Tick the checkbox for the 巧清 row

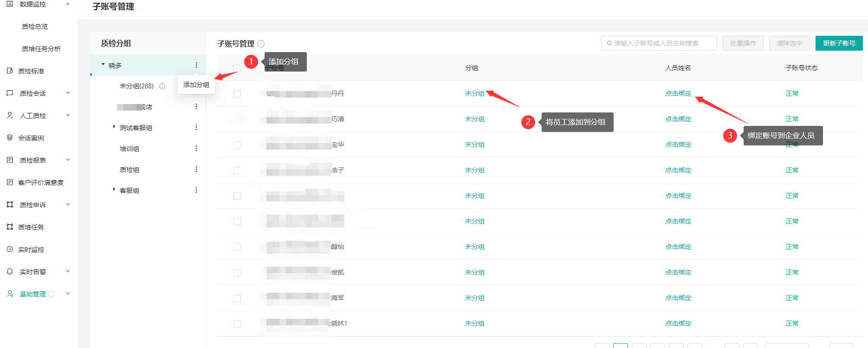click(237, 119)
